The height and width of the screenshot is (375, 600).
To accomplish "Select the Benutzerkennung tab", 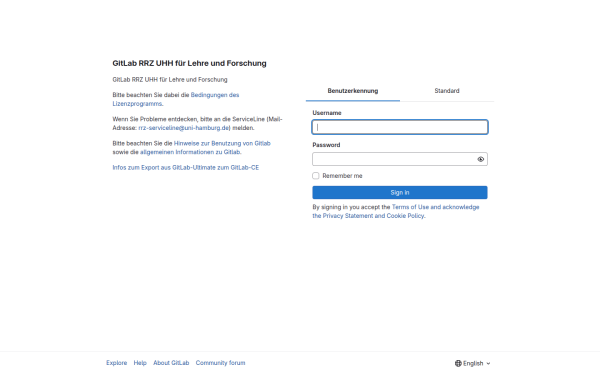I will (353, 91).
